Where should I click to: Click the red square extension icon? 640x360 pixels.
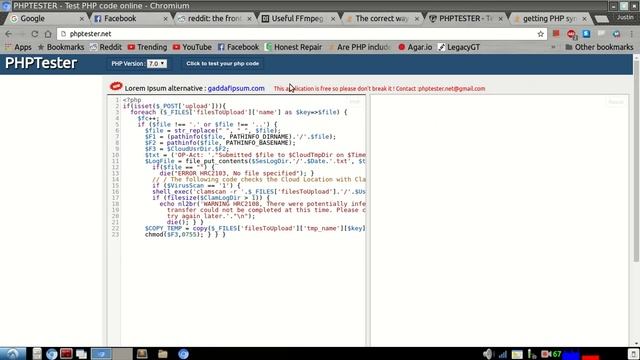(556, 34)
